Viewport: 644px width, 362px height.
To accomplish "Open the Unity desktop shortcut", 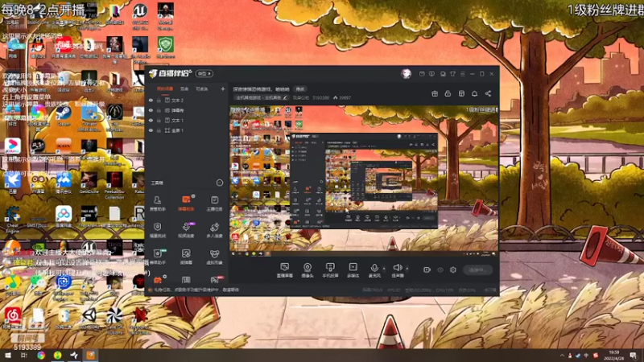I will (x=89, y=319).
